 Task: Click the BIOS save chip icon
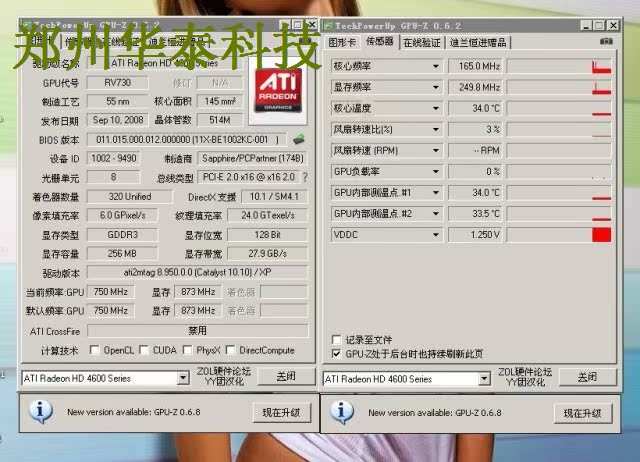tap(299, 140)
